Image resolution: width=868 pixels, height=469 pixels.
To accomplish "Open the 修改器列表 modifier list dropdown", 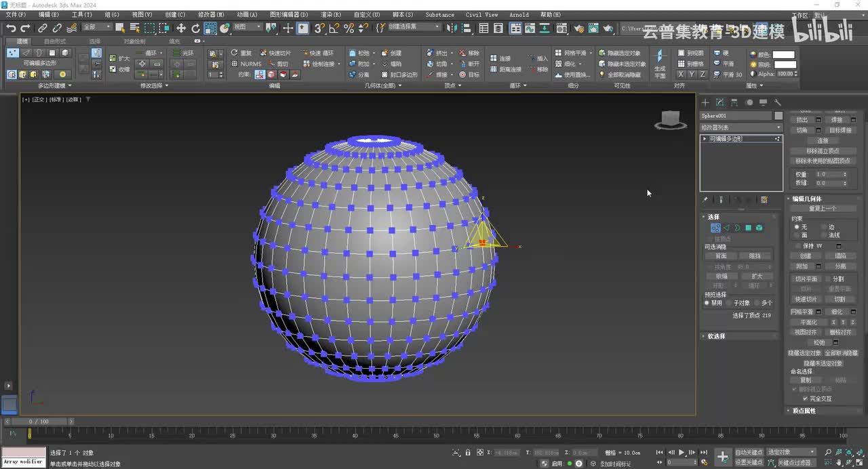I will coord(741,127).
